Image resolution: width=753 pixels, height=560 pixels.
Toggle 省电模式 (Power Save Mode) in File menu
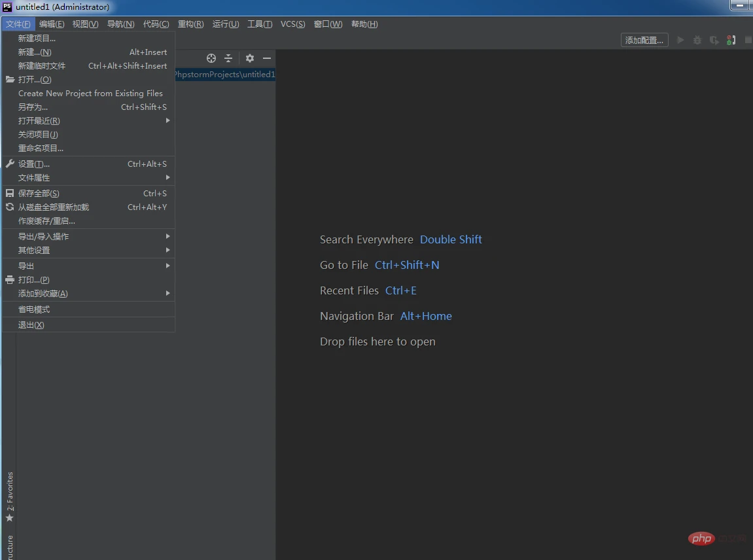tap(34, 309)
